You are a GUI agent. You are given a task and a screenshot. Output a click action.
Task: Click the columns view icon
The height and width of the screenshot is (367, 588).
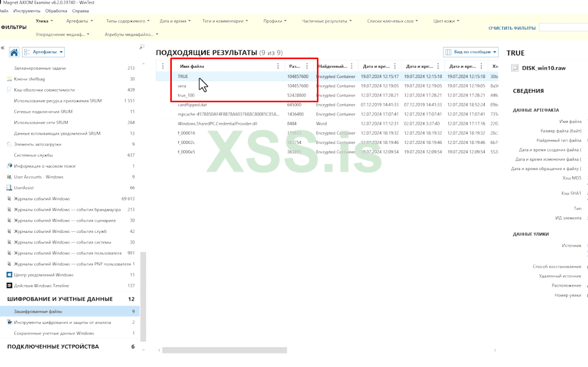coord(448,52)
